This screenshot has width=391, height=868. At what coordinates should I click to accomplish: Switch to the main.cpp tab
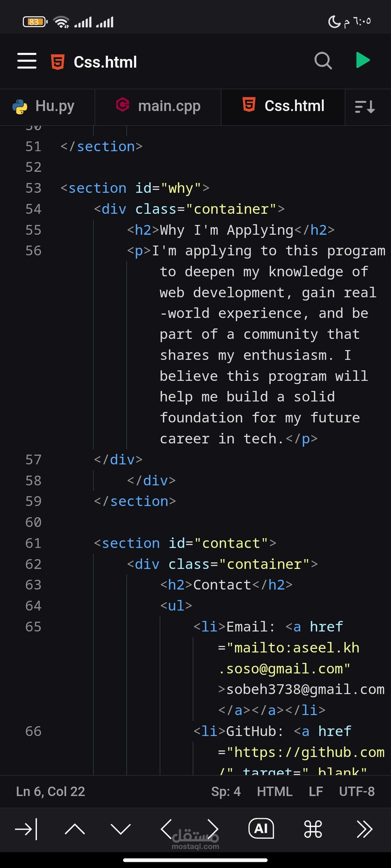[x=158, y=107]
